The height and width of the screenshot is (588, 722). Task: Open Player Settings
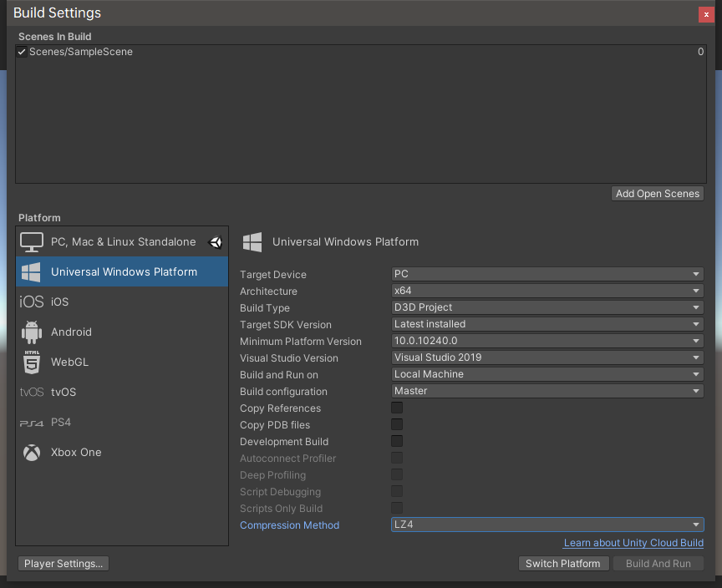pyautogui.click(x=64, y=564)
